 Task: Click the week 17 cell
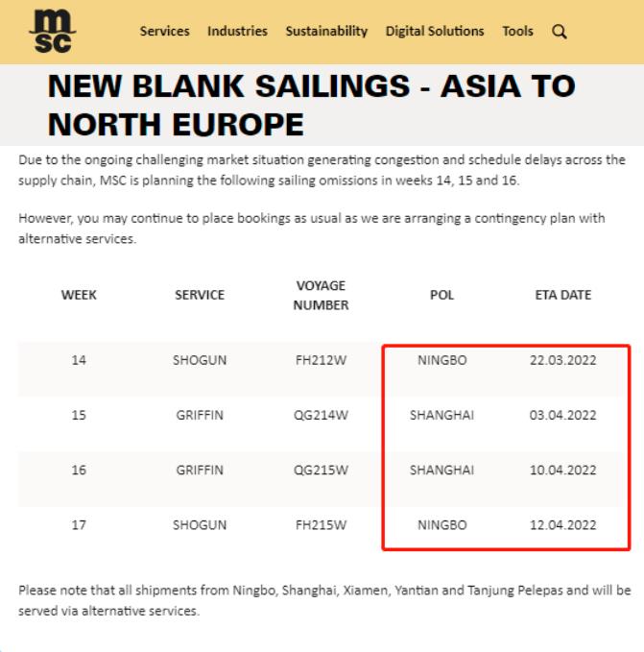pos(79,525)
